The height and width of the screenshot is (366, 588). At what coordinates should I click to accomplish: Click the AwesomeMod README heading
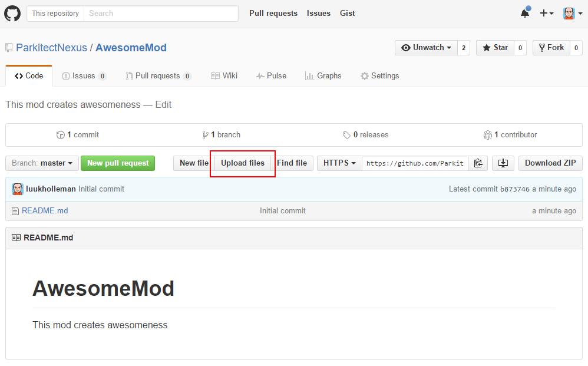[103, 288]
